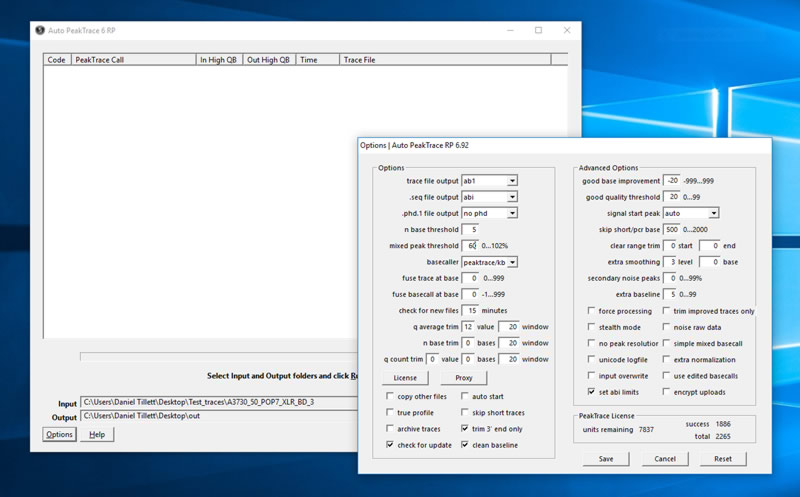This screenshot has width=800, height=497.
Task: Open the trace file output dropdown
Action: 512,181
